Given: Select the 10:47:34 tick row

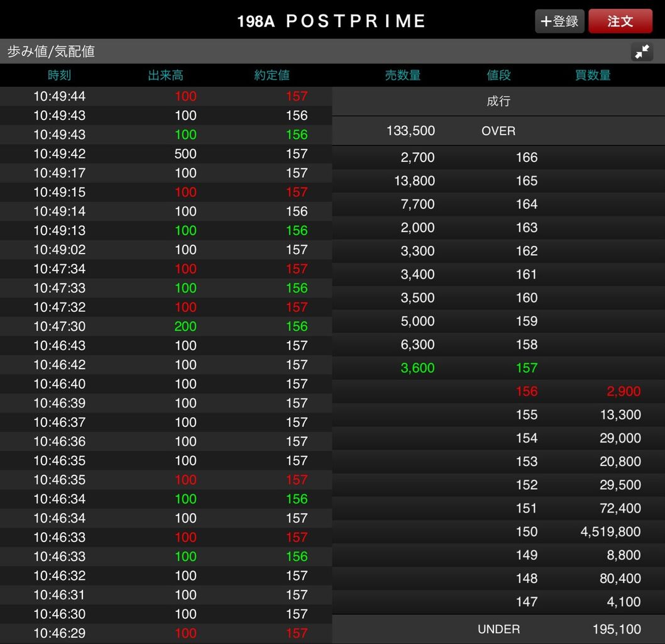Looking at the screenshot, I should pyautogui.click(x=166, y=269).
